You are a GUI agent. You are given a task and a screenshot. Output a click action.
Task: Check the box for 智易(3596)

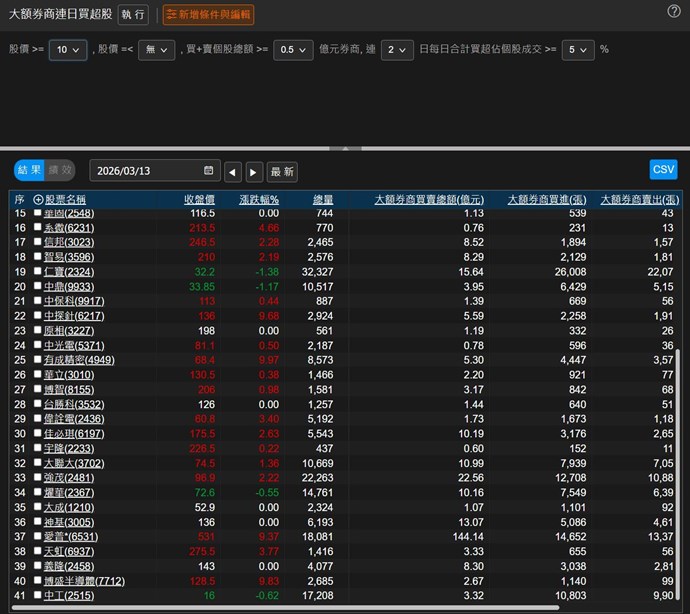click(x=37, y=256)
